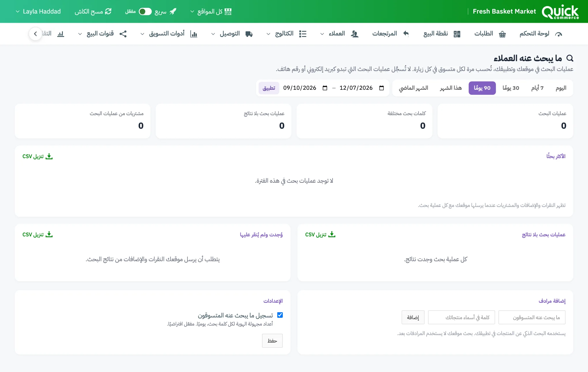Viewport: 588px width, 372px height.
Task: Click the rocket icon beside سريع
Action: [x=173, y=12]
